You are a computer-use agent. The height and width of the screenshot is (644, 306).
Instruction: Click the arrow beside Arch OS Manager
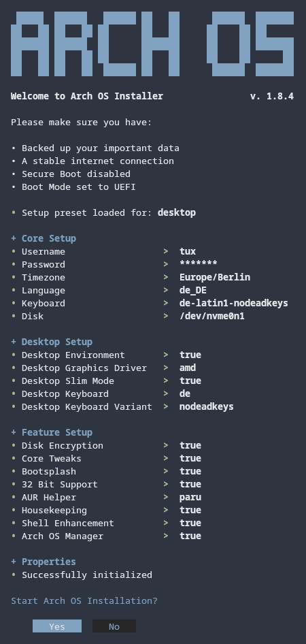coord(166,536)
